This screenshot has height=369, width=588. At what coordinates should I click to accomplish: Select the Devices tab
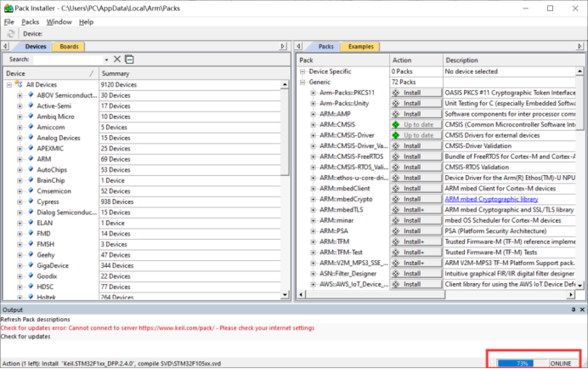click(35, 47)
